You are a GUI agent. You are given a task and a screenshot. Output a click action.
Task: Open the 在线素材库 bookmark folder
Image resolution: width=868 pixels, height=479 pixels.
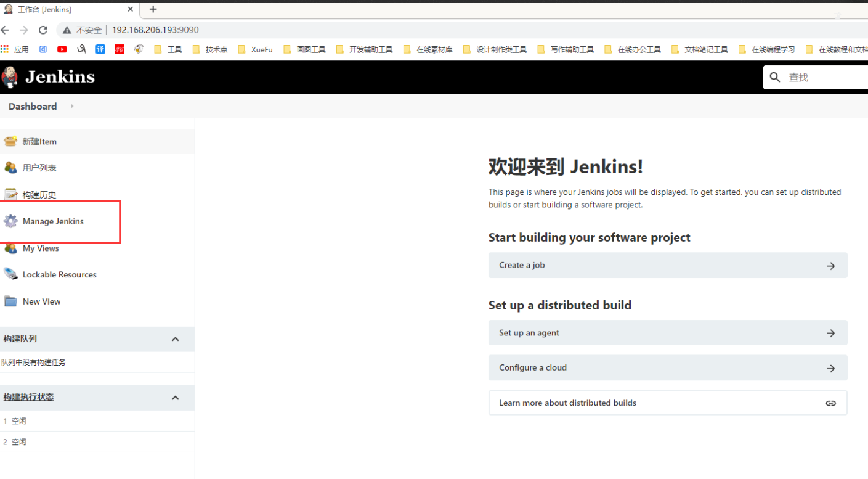click(x=428, y=49)
